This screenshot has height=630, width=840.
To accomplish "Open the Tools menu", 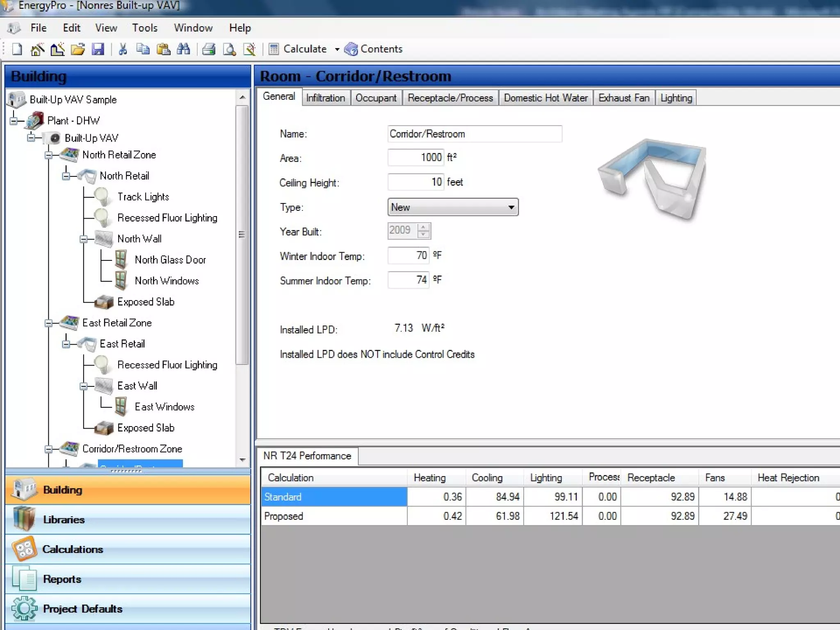I will click(x=144, y=28).
